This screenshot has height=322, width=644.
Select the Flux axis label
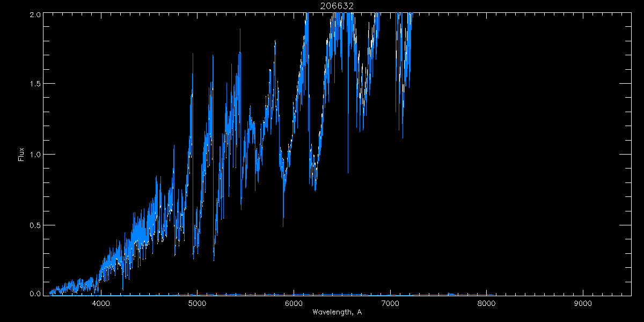(x=21, y=155)
